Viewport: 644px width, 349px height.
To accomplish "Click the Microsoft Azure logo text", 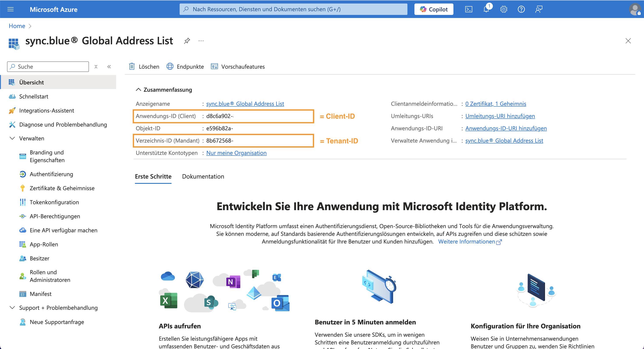I will [53, 9].
